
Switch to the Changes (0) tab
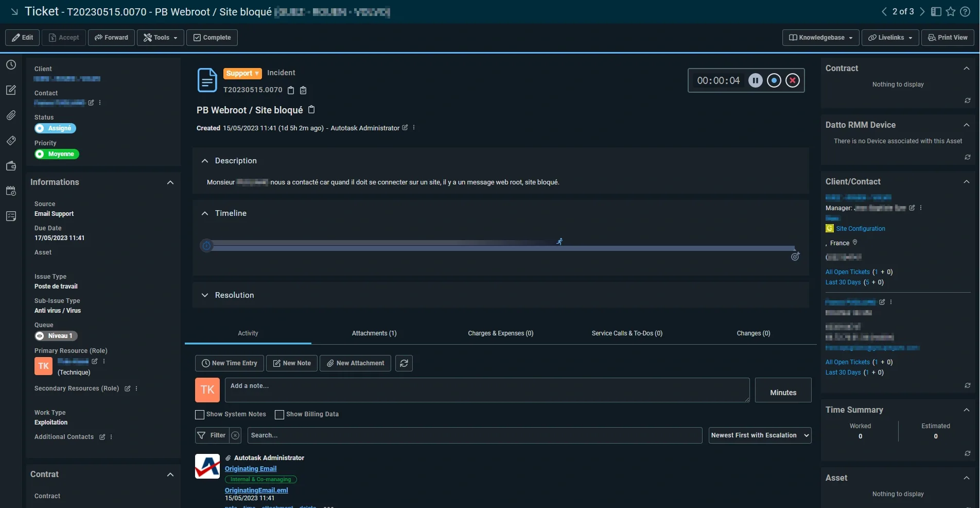(754, 333)
